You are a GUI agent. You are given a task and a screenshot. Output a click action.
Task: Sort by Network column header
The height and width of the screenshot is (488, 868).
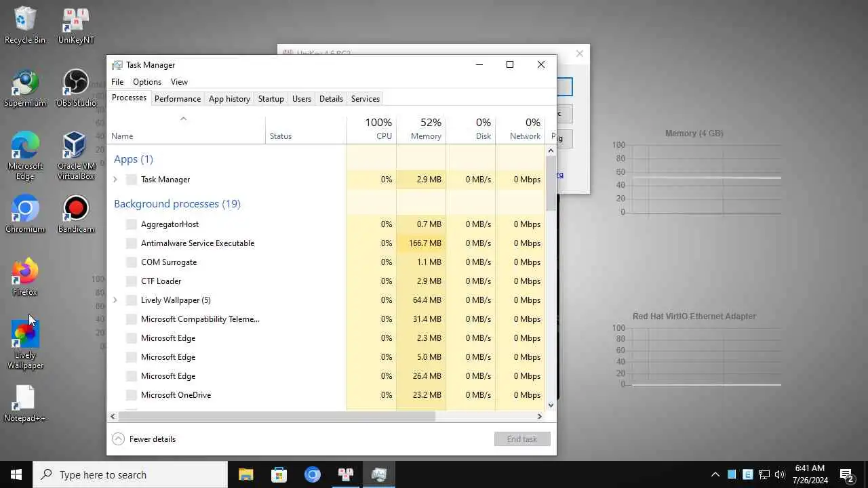click(520, 129)
